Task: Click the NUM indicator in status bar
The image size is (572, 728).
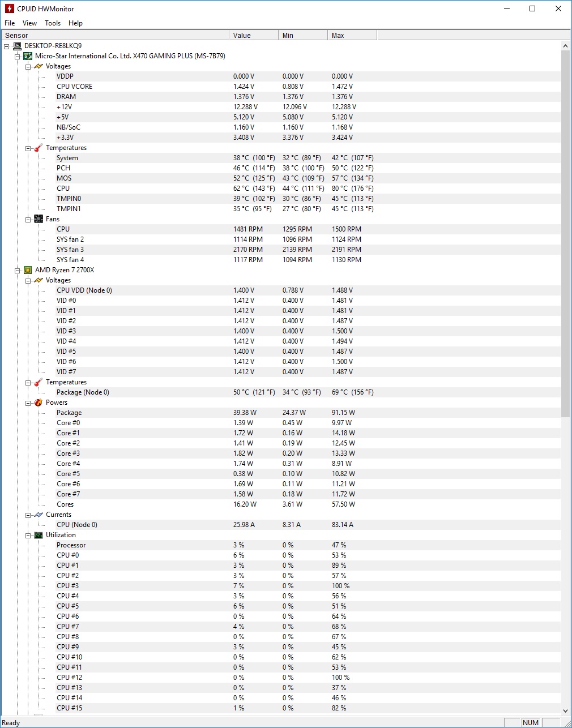Action: (x=531, y=722)
